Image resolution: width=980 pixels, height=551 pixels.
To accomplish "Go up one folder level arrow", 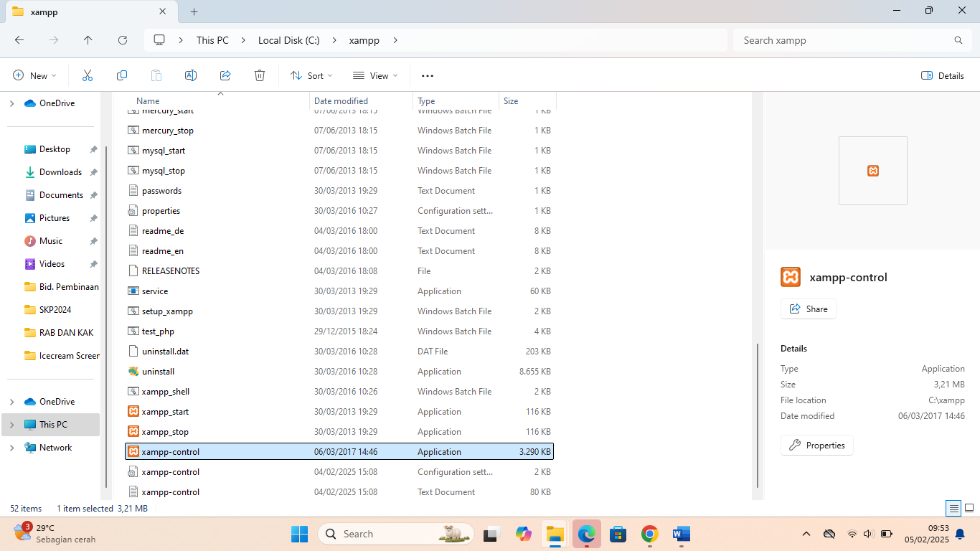I will coord(88,40).
